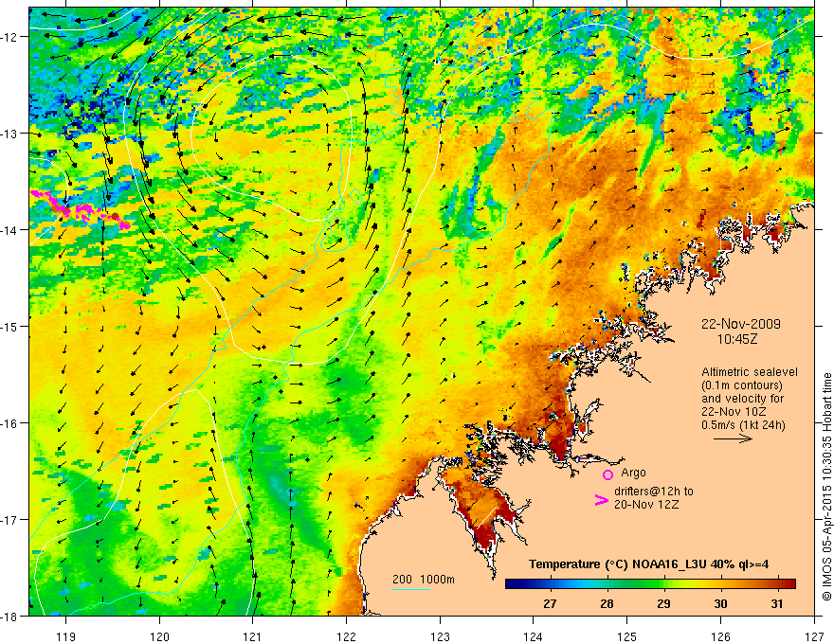Click the magenta drifter track on the map
The width and height of the screenshot is (834, 644).
pos(80,209)
